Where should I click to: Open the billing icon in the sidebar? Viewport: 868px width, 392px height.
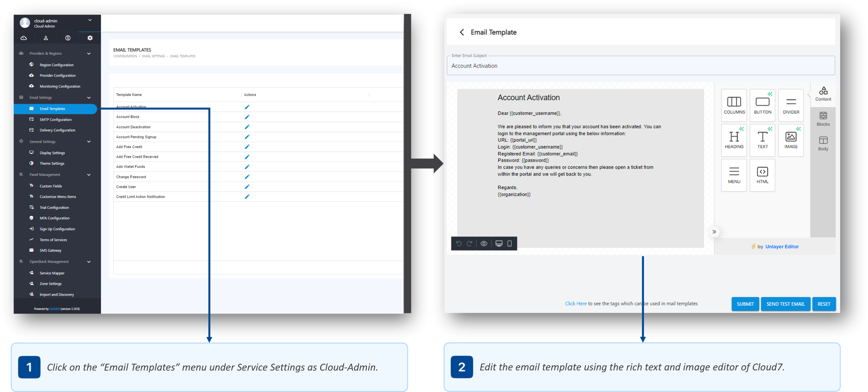[67, 38]
